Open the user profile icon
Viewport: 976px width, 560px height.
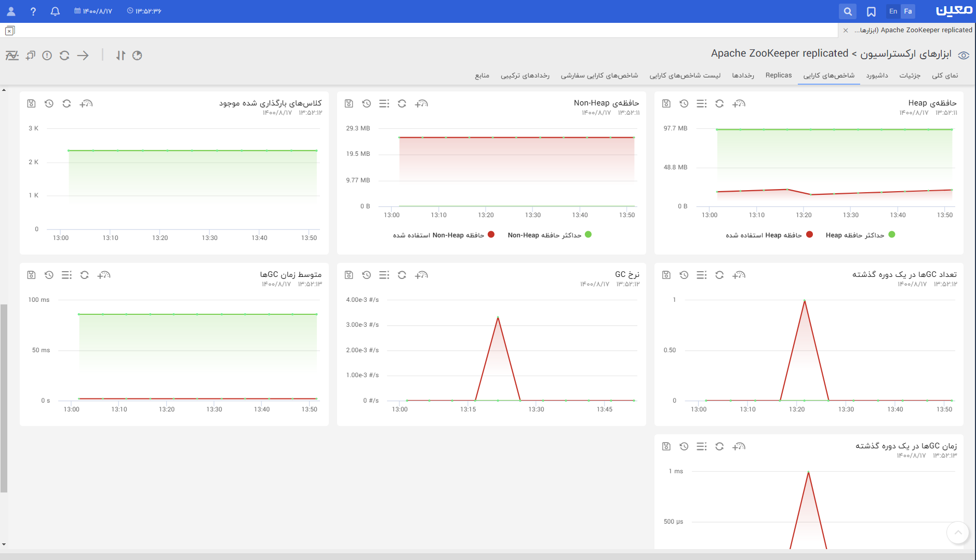11,11
